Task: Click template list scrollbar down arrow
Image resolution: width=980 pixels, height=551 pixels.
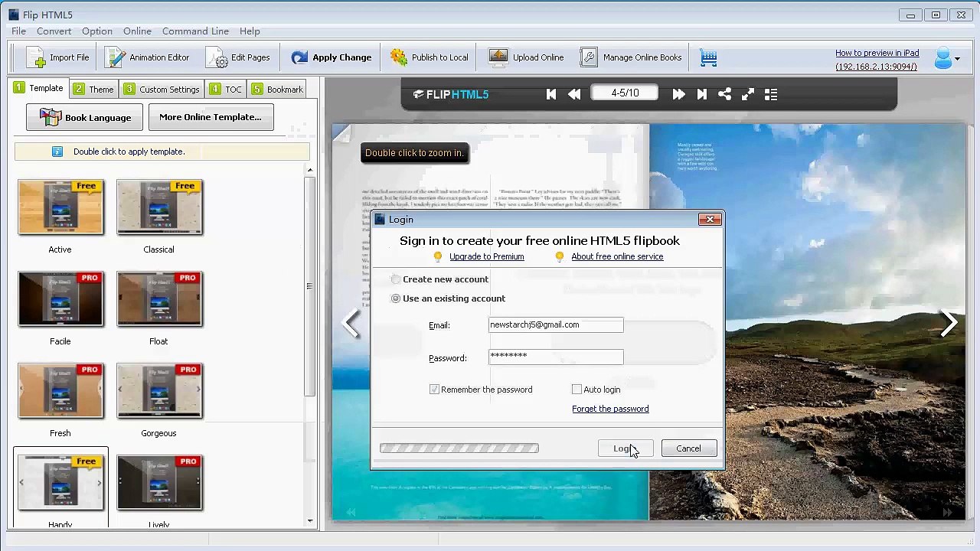Action: tap(310, 520)
